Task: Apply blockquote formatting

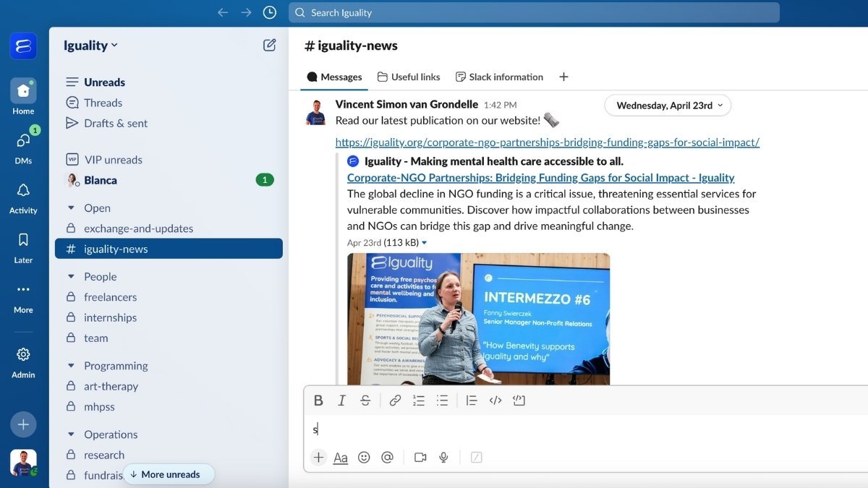Action: (472, 401)
